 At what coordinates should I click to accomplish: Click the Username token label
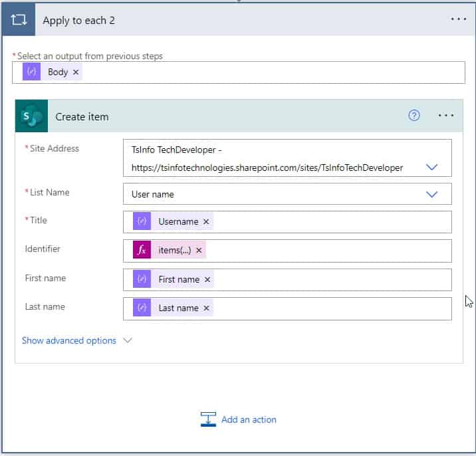[178, 221]
